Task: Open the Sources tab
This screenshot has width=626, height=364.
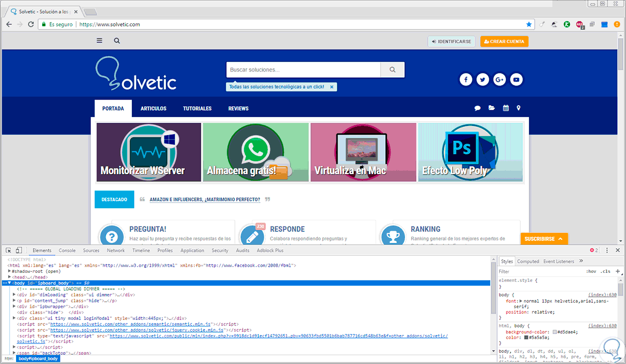Action: click(x=91, y=250)
